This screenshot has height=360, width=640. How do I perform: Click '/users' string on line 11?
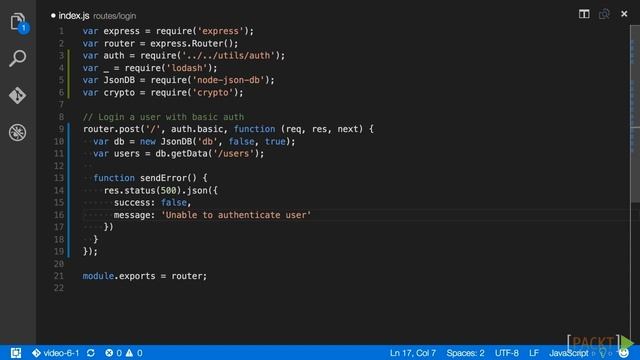(233, 153)
